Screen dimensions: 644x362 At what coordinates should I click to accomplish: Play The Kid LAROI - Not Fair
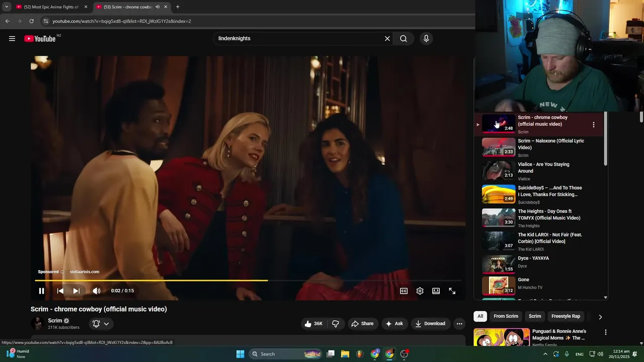(539, 242)
